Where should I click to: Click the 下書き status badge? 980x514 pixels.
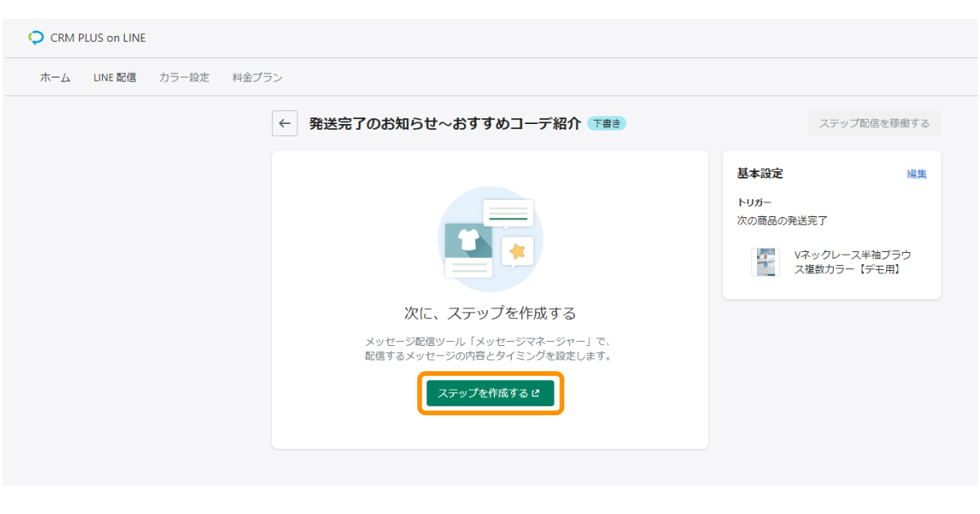(606, 124)
